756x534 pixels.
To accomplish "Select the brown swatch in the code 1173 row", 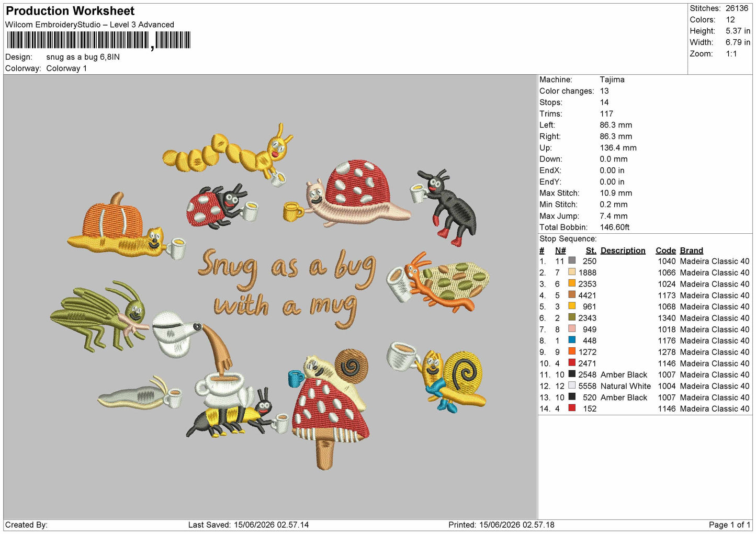I will coord(572,295).
